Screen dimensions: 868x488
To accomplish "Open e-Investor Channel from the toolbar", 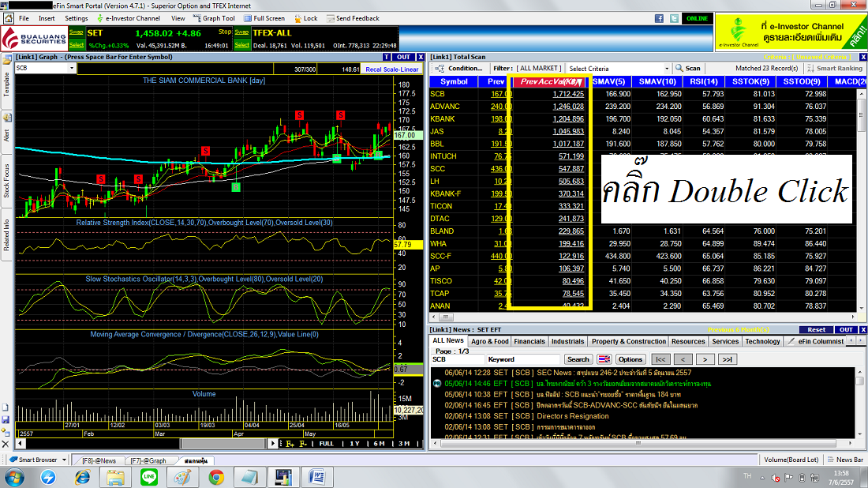I will [129, 18].
